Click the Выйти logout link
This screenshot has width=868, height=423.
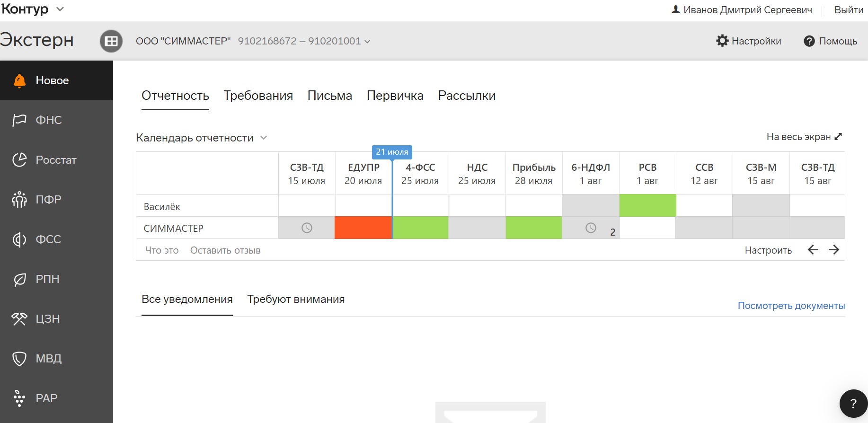[849, 10]
